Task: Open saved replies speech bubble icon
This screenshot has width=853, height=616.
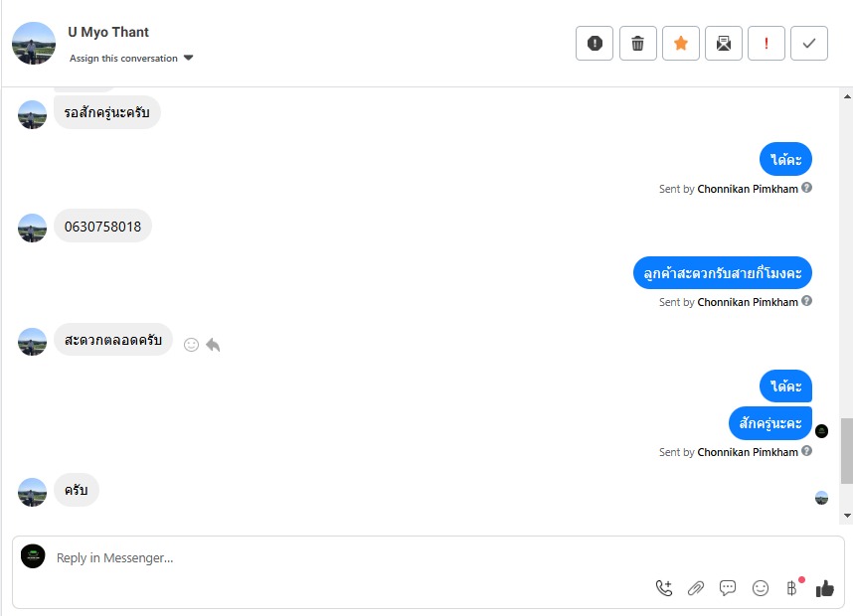Action: coord(728,588)
